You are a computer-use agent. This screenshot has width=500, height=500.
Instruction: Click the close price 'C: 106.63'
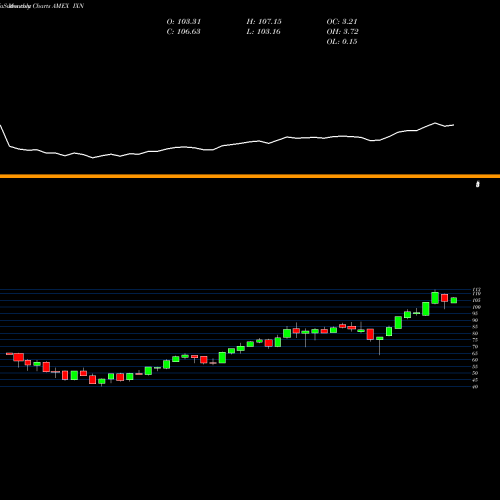click(x=183, y=32)
